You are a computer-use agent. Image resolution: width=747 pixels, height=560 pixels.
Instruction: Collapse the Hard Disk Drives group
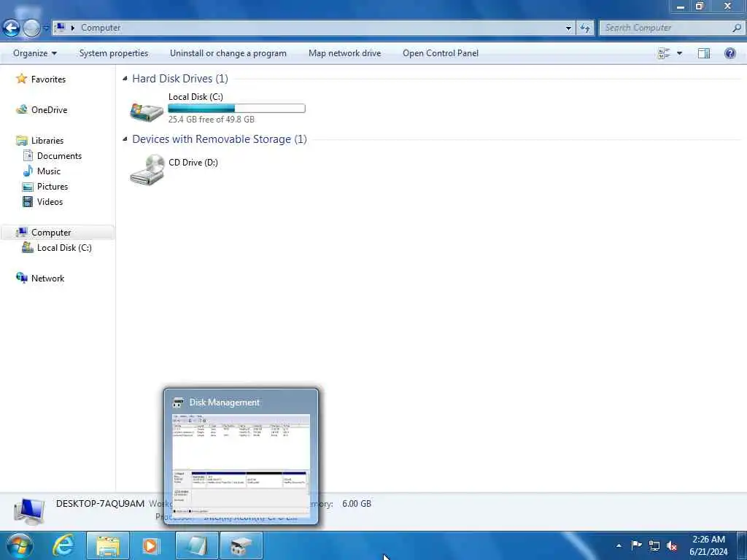click(x=125, y=79)
